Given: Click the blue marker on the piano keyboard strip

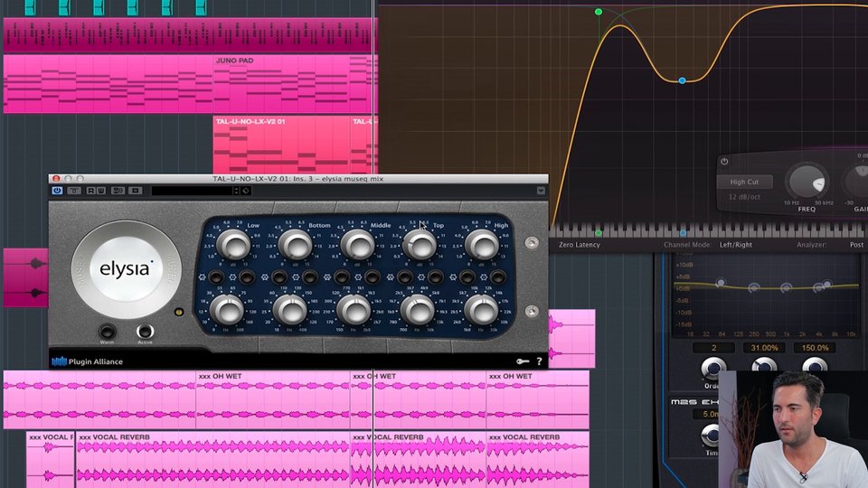Looking at the screenshot, I should click(x=683, y=233).
